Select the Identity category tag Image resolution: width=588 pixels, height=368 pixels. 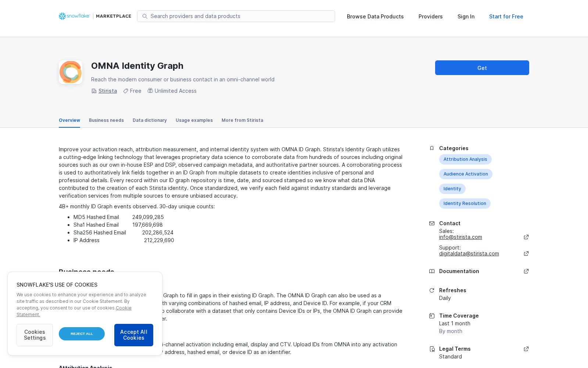click(x=452, y=189)
